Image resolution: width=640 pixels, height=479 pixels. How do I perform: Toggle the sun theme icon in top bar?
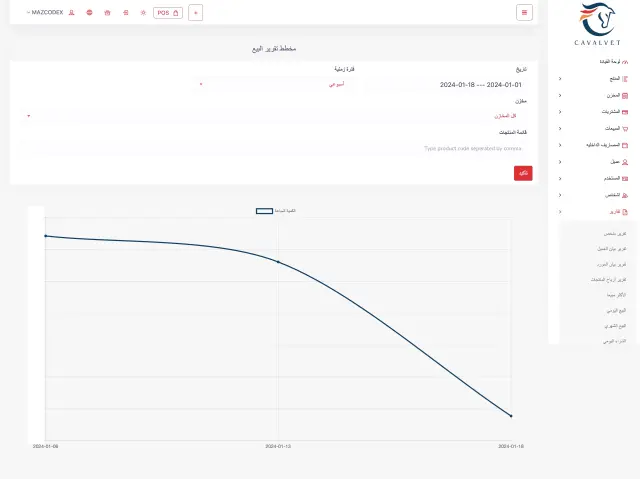(143, 13)
